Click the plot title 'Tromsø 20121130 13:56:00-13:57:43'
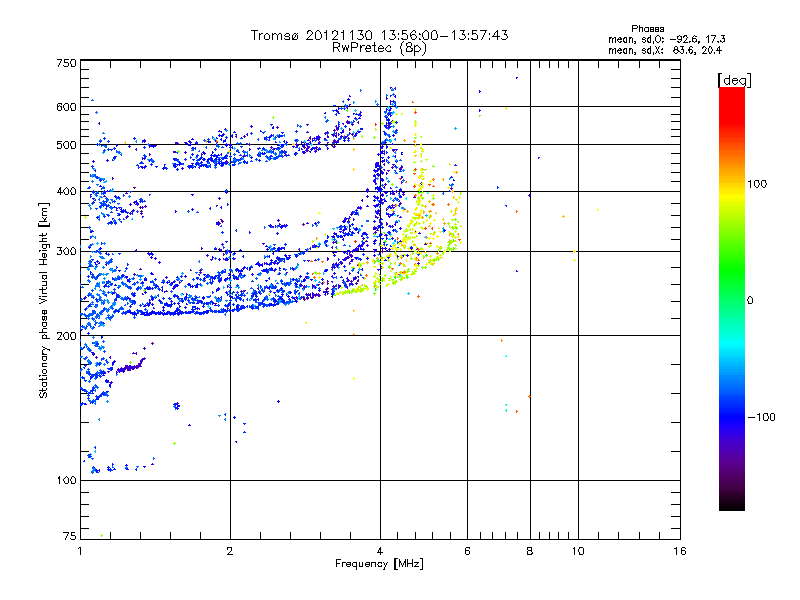This screenshot has width=800, height=600. (379, 35)
